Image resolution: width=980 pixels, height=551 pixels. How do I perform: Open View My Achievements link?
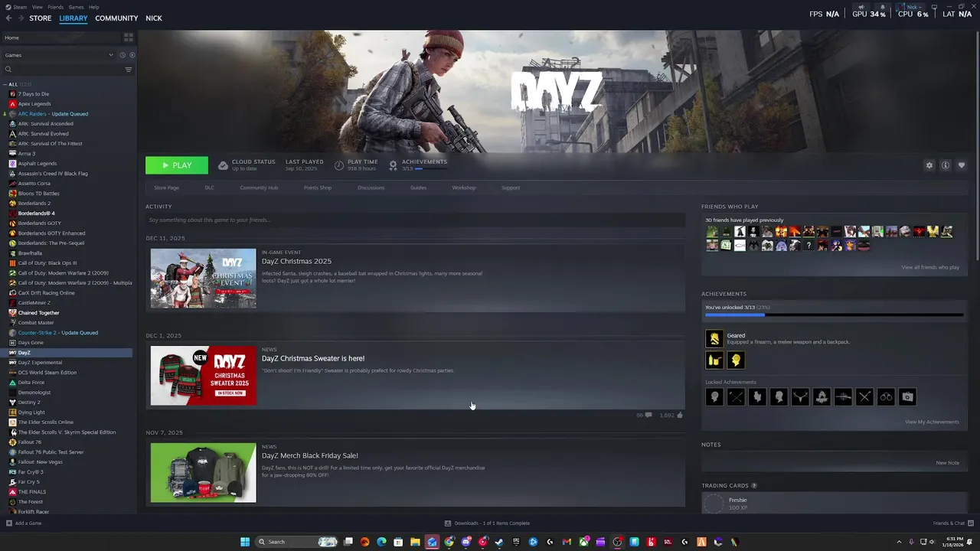pos(932,422)
